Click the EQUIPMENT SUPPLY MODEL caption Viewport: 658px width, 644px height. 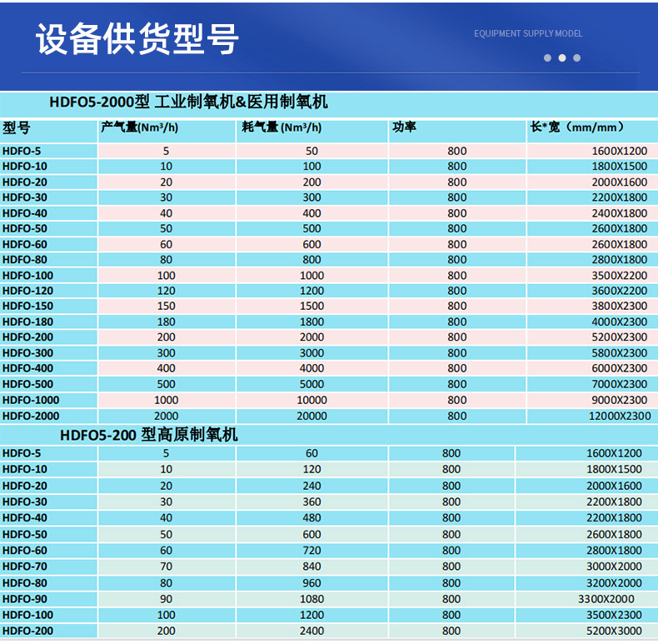[x=528, y=33]
